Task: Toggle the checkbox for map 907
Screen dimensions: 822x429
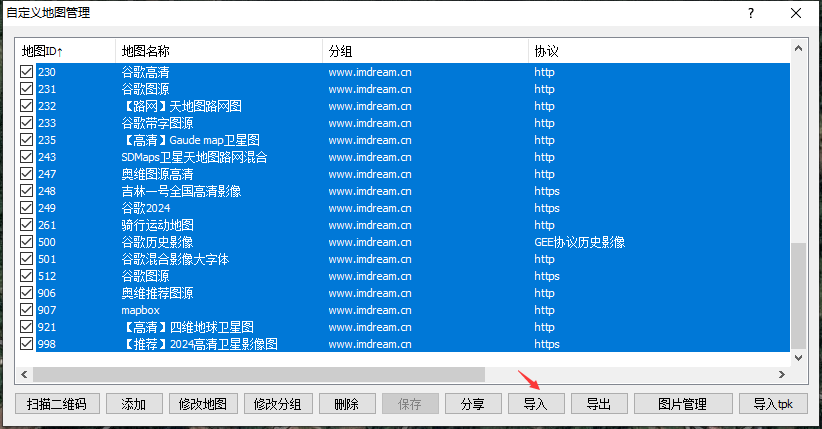Action: [26, 309]
